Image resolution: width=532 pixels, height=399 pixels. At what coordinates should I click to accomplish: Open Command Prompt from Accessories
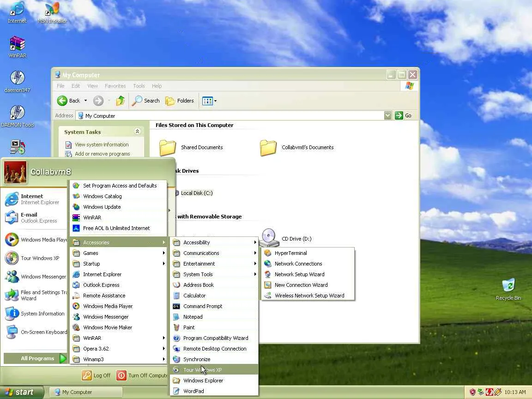(x=214, y=306)
